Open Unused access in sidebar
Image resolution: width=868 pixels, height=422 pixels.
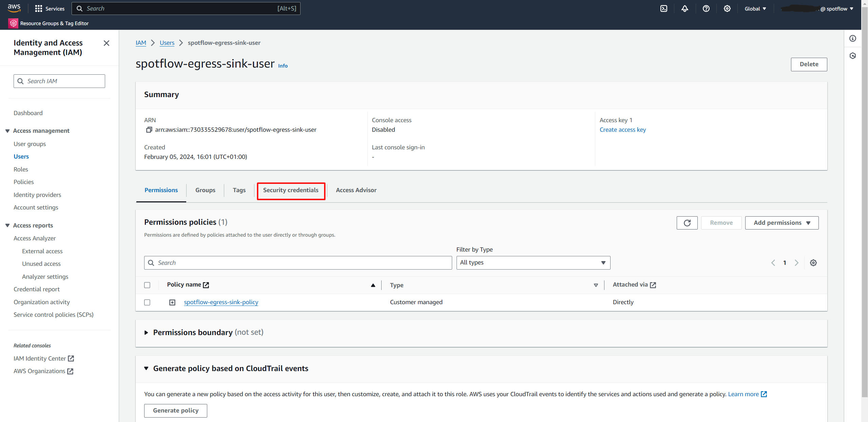[x=41, y=264]
